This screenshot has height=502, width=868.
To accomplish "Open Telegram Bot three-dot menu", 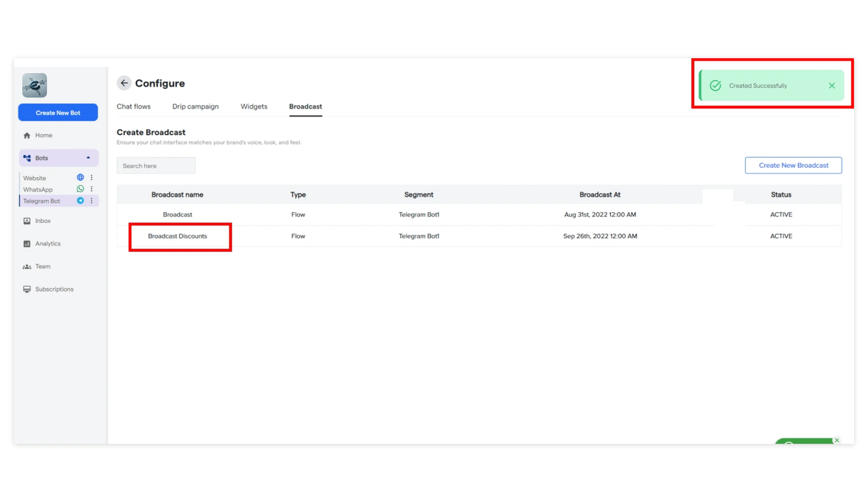I will 92,200.
